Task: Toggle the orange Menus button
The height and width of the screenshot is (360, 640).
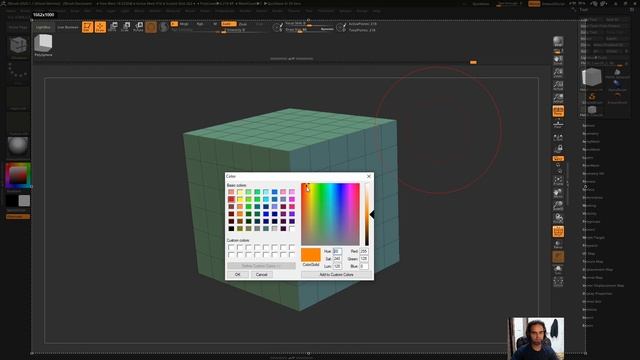Action: coord(533,4)
